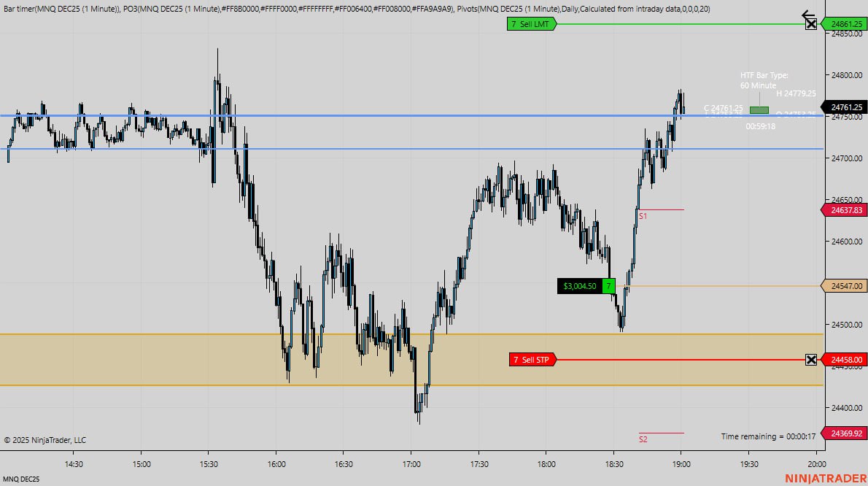
Task: Click the 24700.00 price axis label
Action: [846, 158]
